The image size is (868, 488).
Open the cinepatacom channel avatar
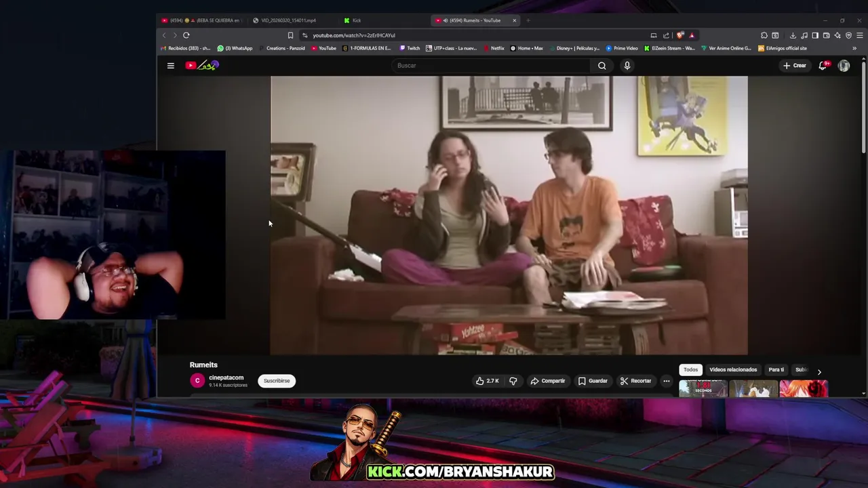[x=197, y=381]
